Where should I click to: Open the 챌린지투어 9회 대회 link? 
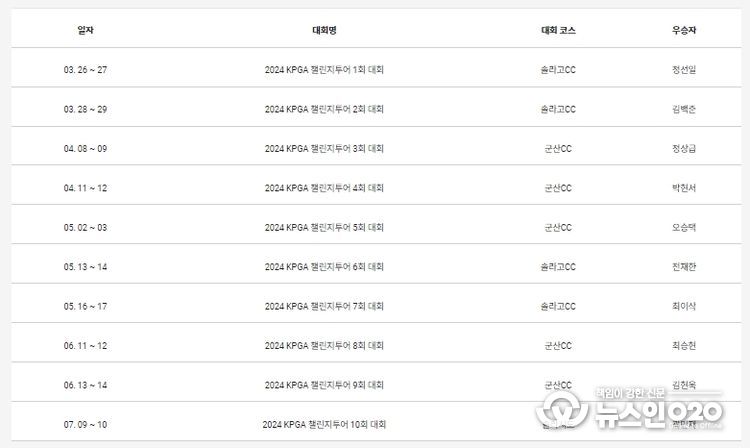(x=324, y=385)
